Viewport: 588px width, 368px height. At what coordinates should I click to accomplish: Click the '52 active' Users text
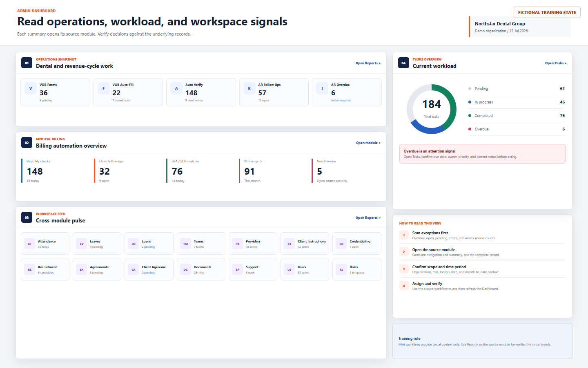pos(303,273)
